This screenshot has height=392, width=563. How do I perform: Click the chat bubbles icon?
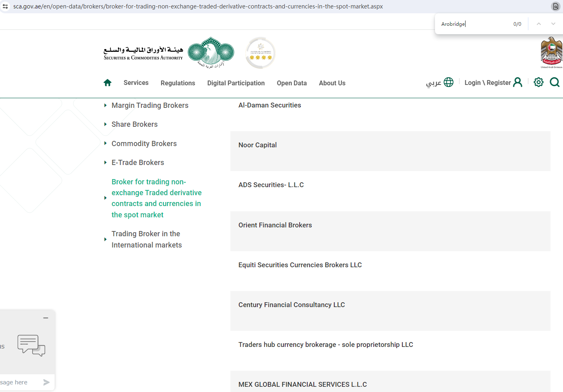click(x=31, y=345)
